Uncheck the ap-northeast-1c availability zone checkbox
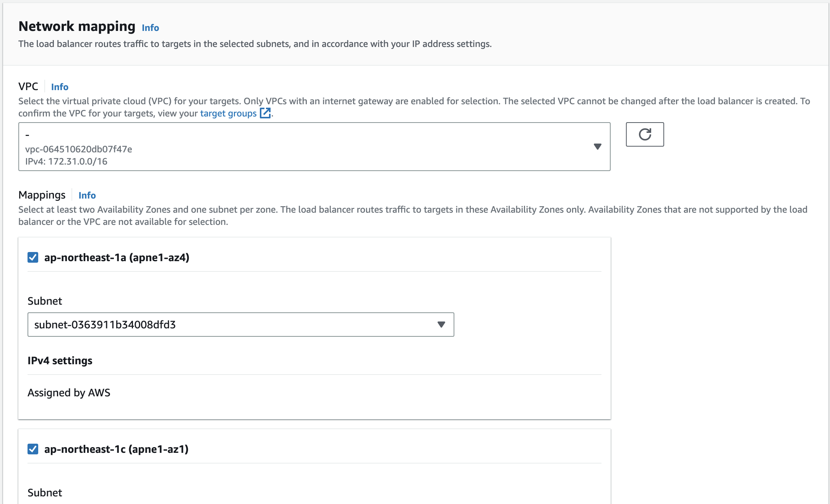The width and height of the screenshot is (830, 504). click(x=33, y=449)
